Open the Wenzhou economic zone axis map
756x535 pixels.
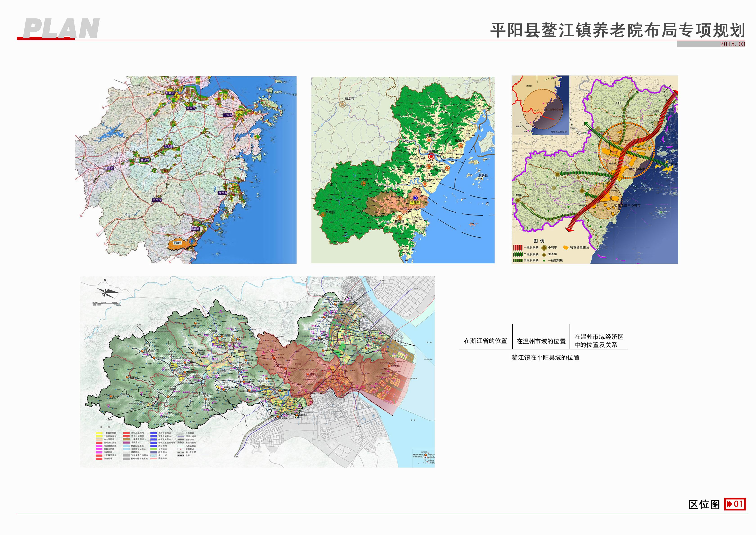595,169
